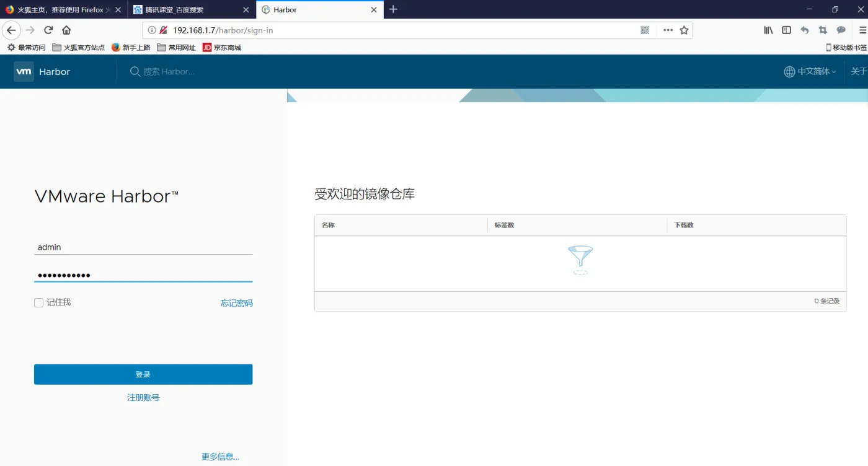This screenshot has height=466, width=868.
Task: Bookmark this page with the star icon
Action: [684, 30]
